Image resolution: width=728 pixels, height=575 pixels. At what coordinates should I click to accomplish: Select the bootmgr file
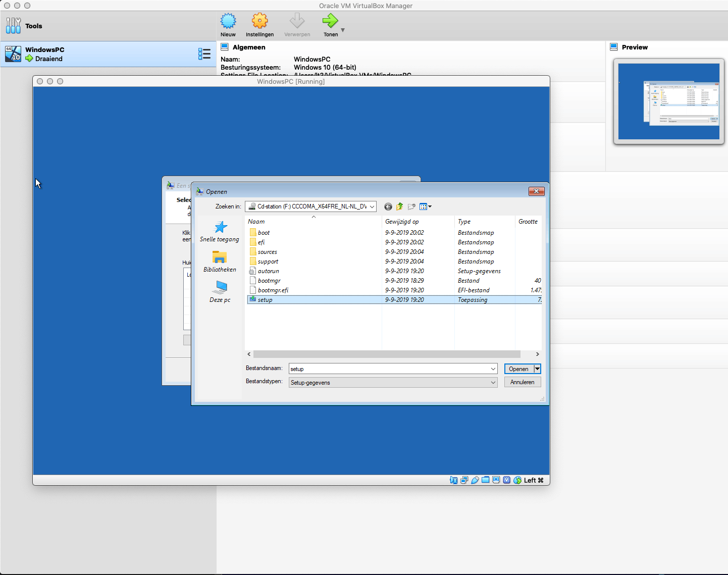[269, 281]
